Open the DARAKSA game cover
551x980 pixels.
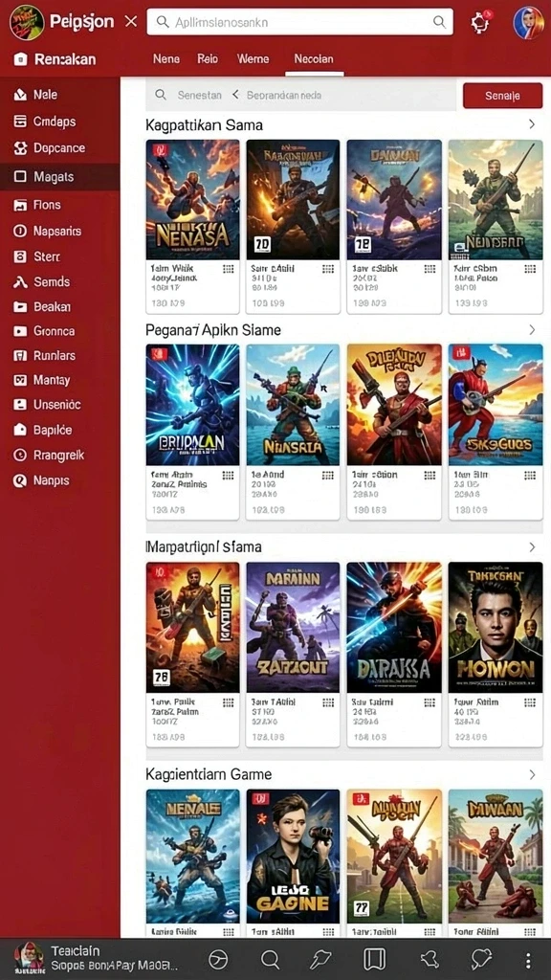click(394, 628)
